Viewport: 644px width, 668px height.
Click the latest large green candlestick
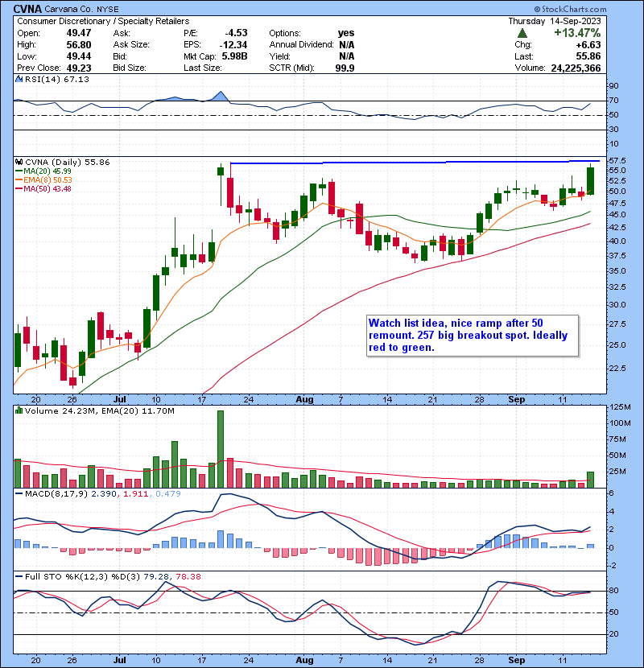(590, 181)
